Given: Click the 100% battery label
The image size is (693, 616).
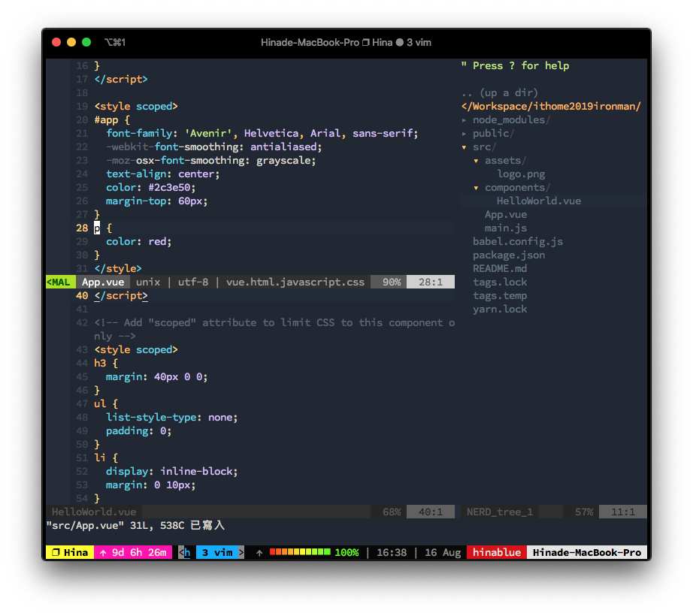Looking at the screenshot, I should tap(346, 552).
